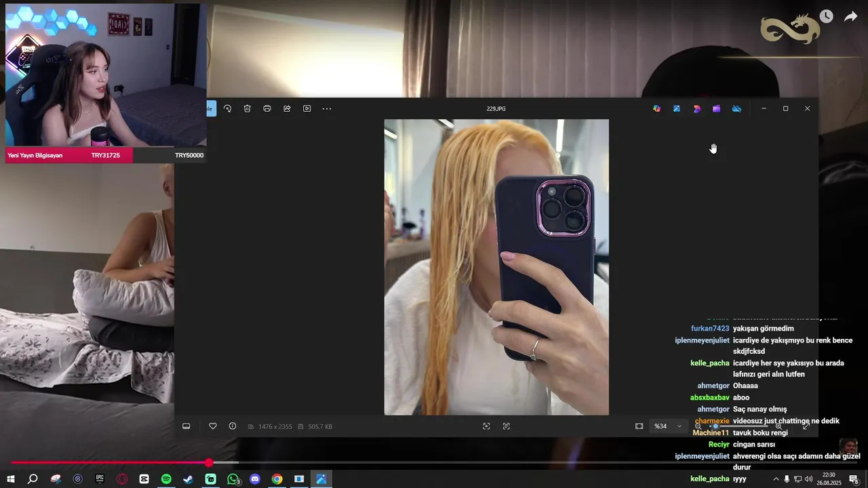The height and width of the screenshot is (488, 868).
Task: Click the red video progress scrubber handle
Action: [x=209, y=463]
